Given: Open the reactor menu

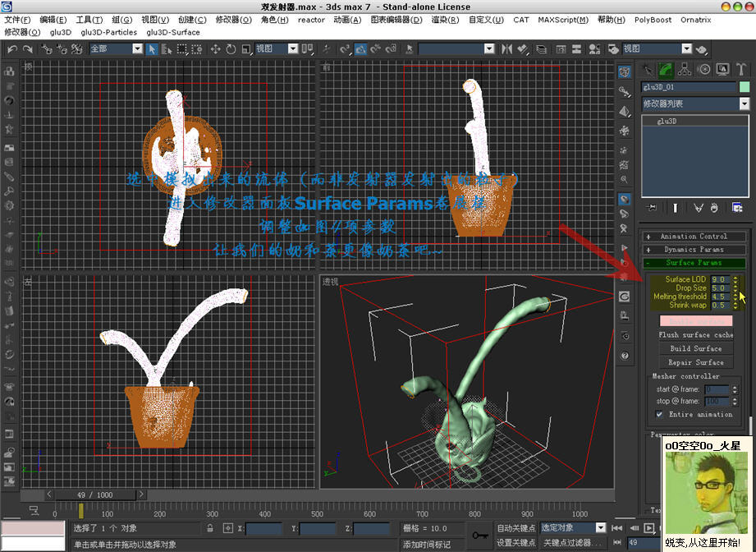Looking at the screenshot, I should 311,20.
